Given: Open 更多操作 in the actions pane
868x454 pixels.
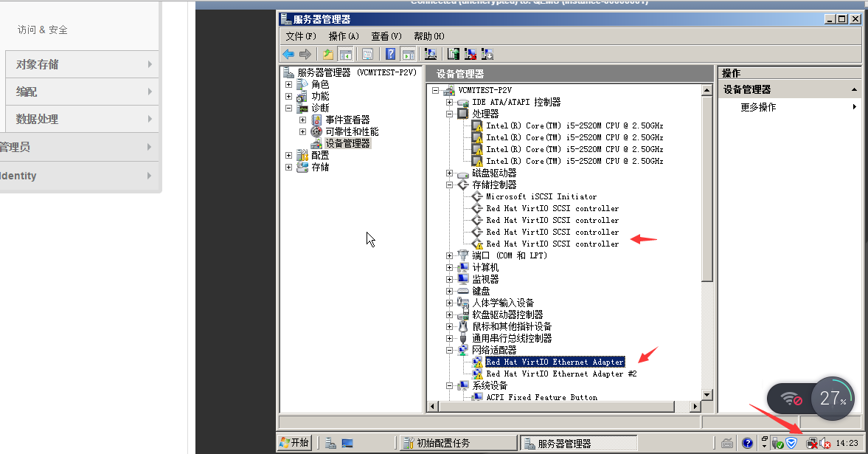Looking at the screenshot, I should pos(758,108).
